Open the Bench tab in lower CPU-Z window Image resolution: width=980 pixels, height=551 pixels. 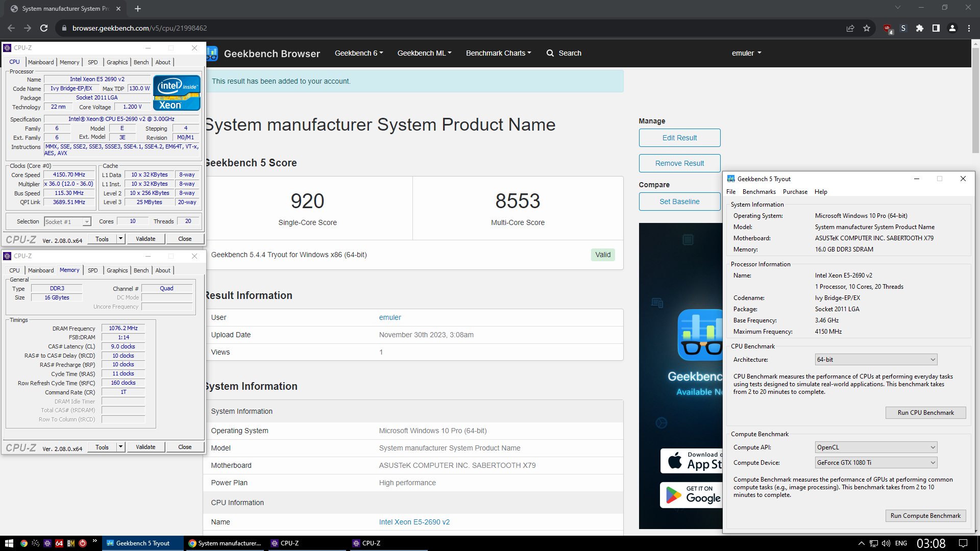[x=141, y=270]
